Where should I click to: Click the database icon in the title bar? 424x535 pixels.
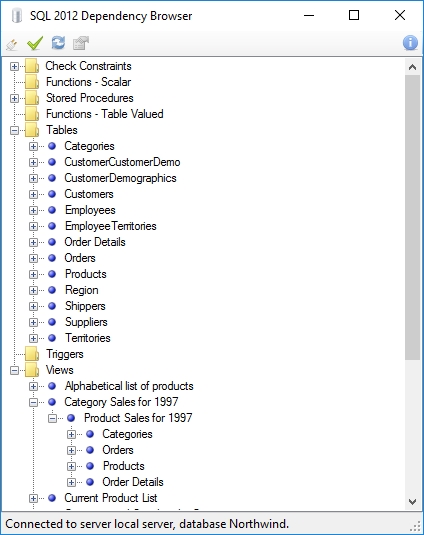tap(16, 16)
